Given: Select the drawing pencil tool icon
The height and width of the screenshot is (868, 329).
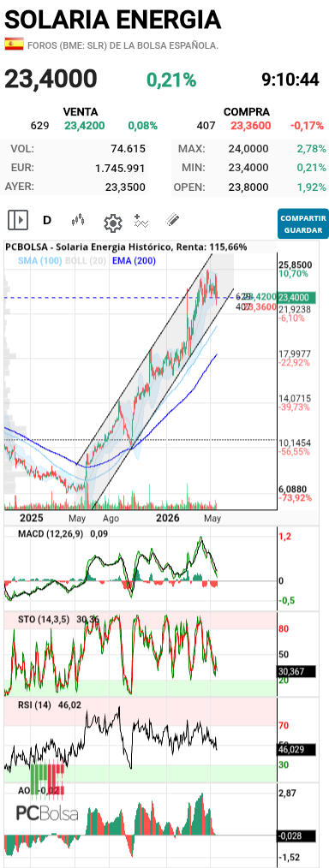Looking at the screenshot, I should [x=173, y=220].
